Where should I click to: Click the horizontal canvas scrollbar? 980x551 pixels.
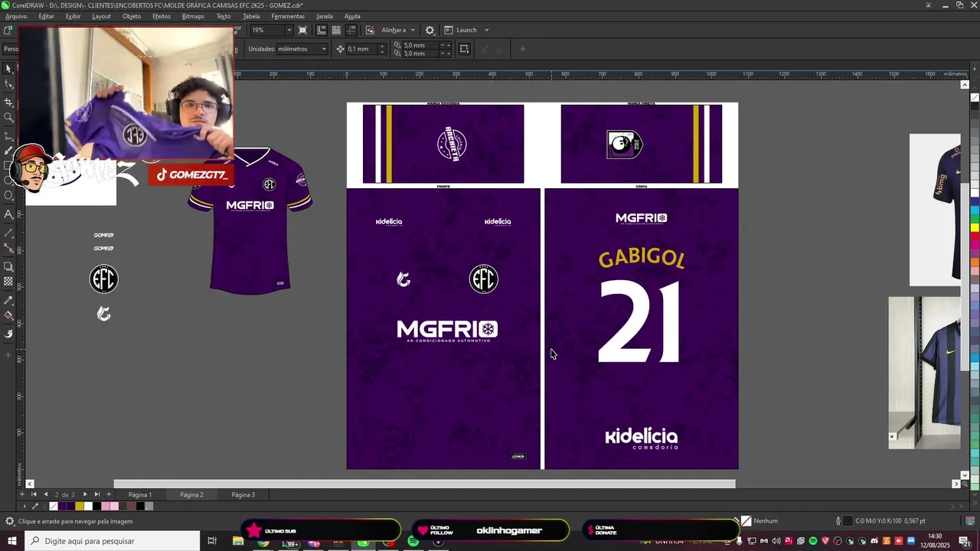tap(425, 484)
